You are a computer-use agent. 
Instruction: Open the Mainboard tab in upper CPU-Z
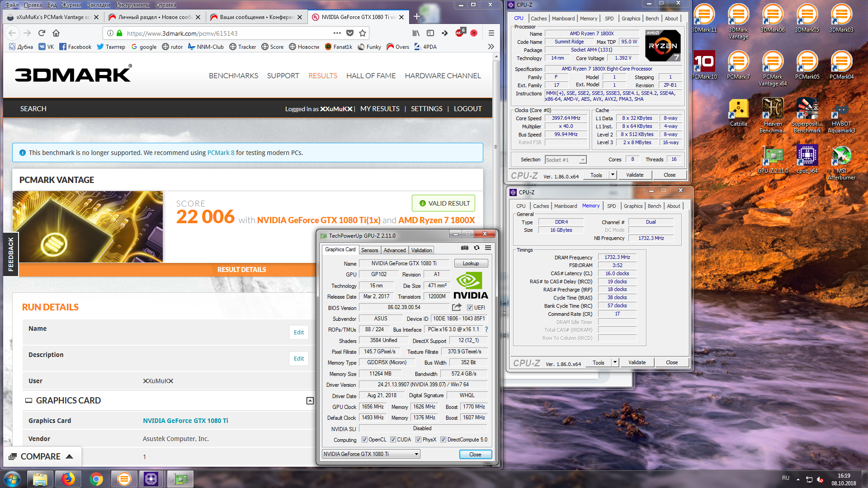pos(563,19)
